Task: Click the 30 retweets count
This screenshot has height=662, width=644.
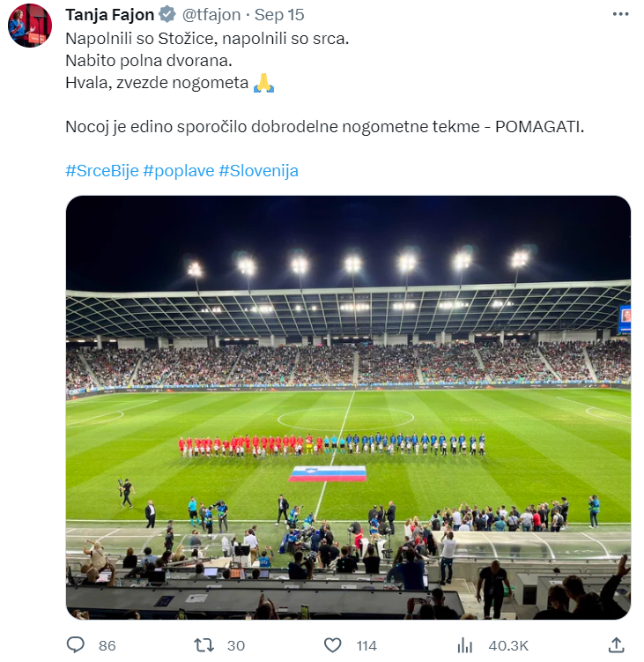Action: [x=235, y=646]
